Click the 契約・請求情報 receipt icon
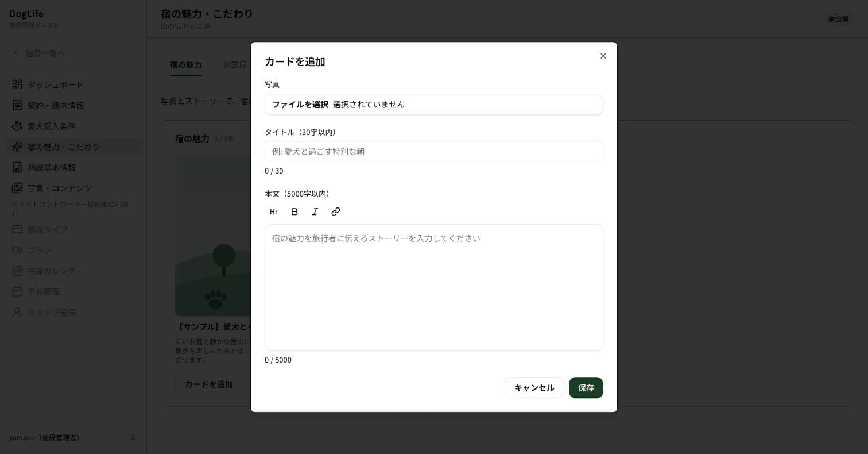 pos(17,105)
